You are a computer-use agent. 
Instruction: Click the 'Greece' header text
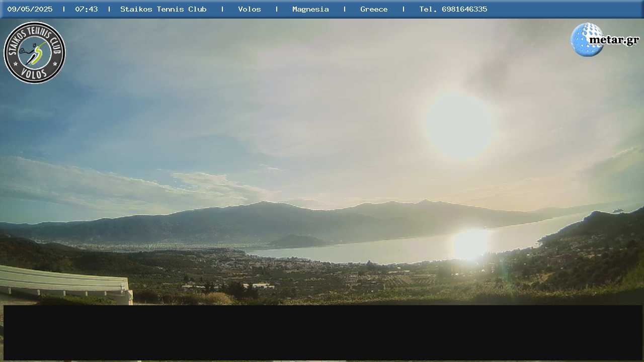pos(374,9)
